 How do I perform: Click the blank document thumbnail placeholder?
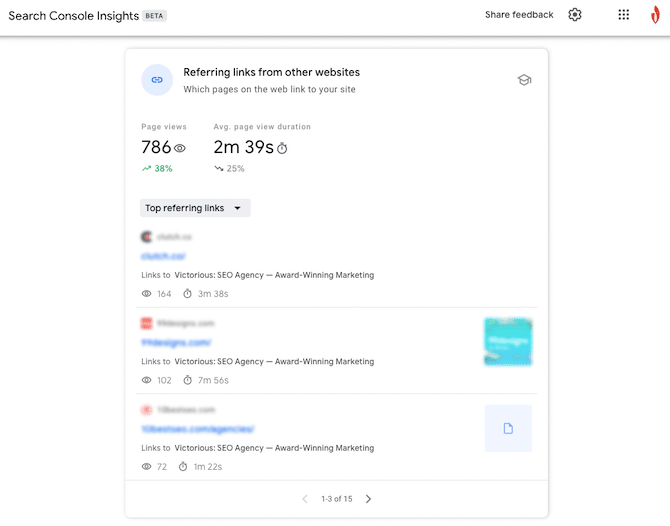tap(508, 428)
